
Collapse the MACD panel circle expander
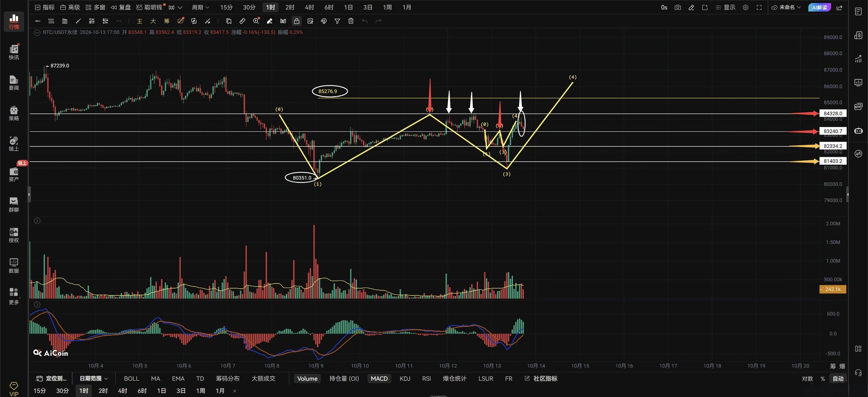coord(37,305)
